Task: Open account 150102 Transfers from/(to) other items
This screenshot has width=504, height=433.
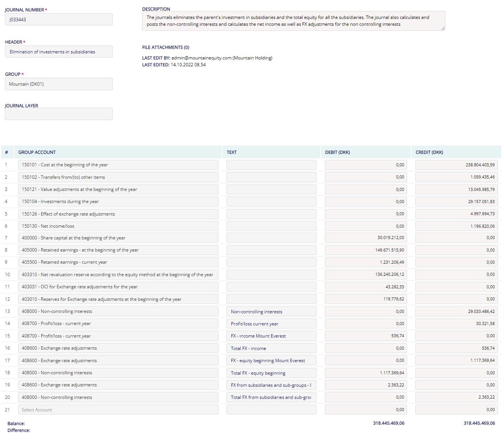Action: [x=118, y=177]
